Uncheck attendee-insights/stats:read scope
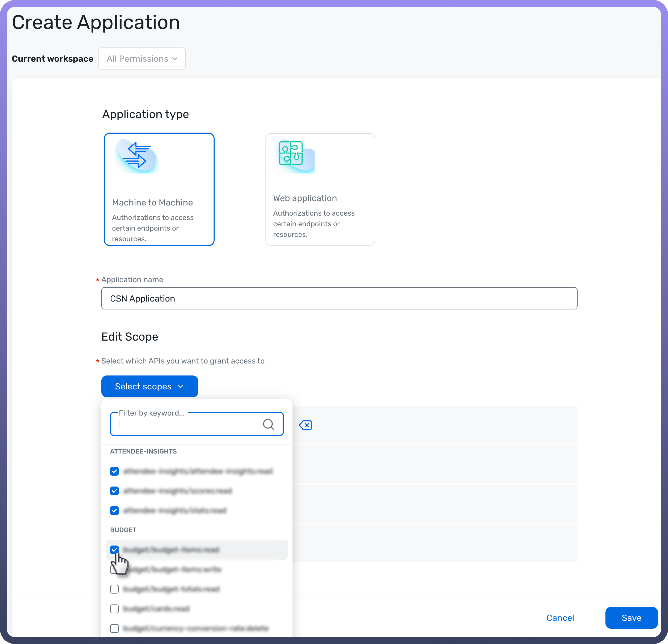 [x=115, y=511]
